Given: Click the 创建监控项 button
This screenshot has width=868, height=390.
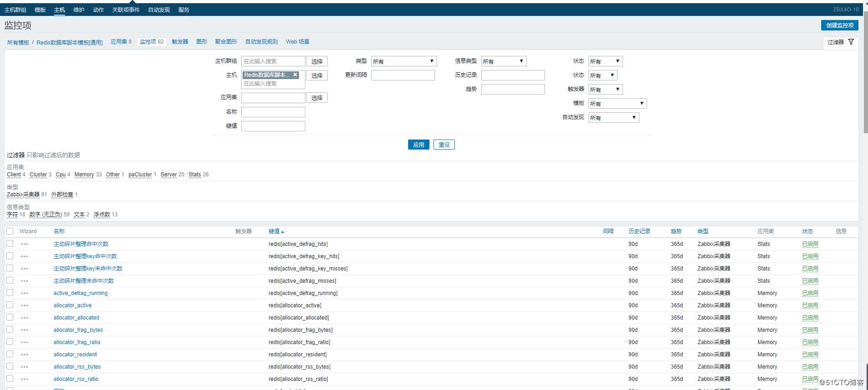Looking at the screenshot, I should (839, 25).
